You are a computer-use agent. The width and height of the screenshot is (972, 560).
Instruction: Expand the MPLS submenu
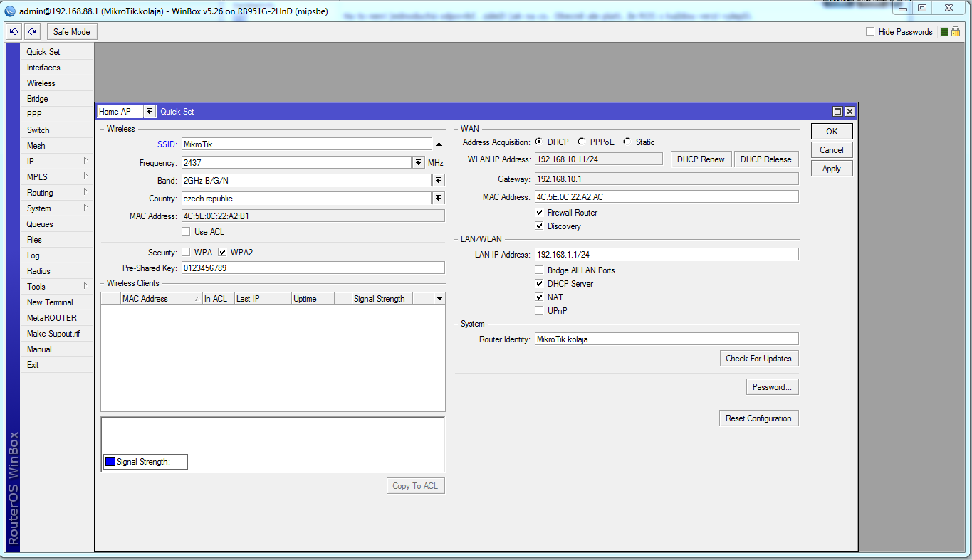pos(57,177)
